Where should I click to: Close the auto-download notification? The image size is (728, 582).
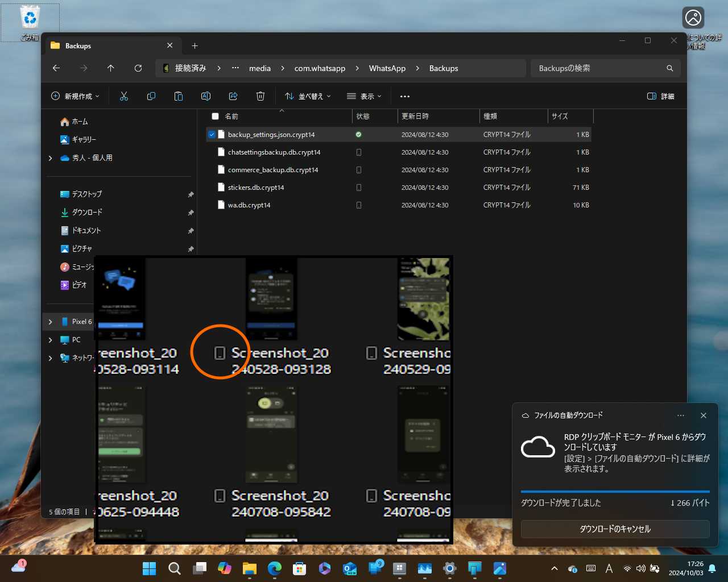(x=704, y=415)
